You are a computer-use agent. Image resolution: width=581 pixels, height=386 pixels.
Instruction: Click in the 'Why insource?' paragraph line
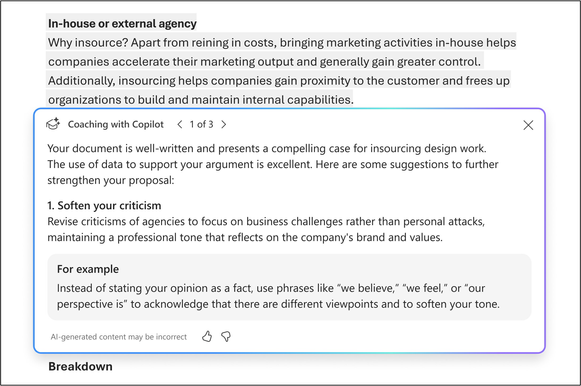(282, 43)
